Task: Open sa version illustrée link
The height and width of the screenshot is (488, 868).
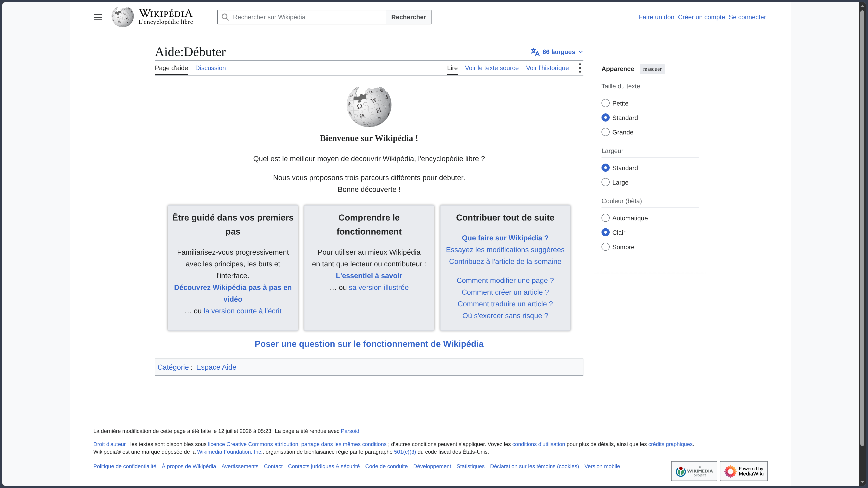Action: [x=378, y=287]
